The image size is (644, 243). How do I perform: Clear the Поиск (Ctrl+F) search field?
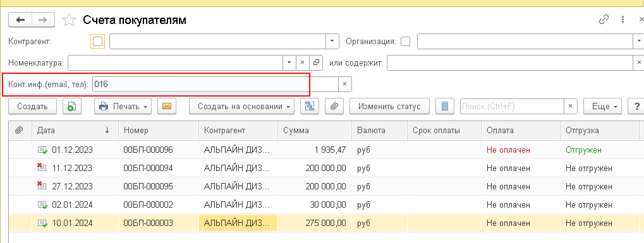tap(570, 106)
